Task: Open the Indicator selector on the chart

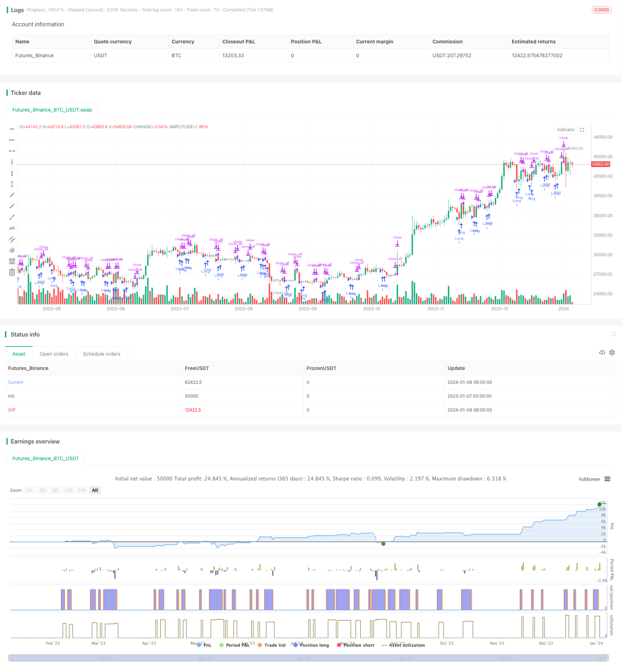Action: pos(566,130)
